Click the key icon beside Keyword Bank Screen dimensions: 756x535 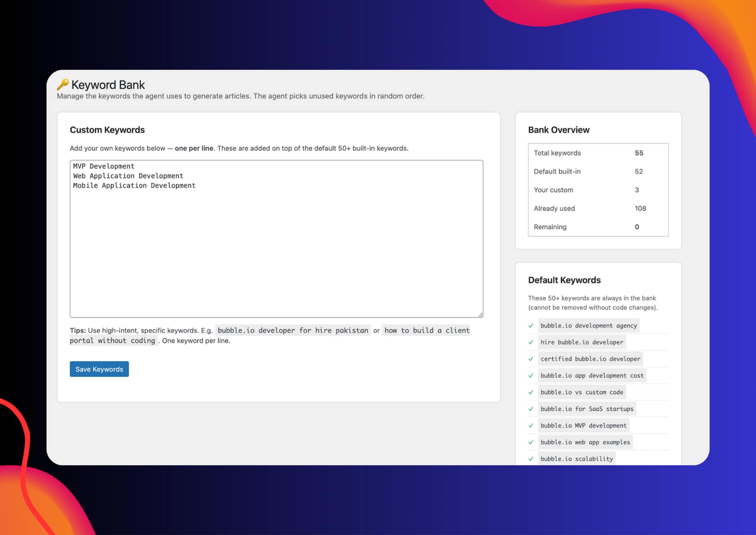point(62,85)
